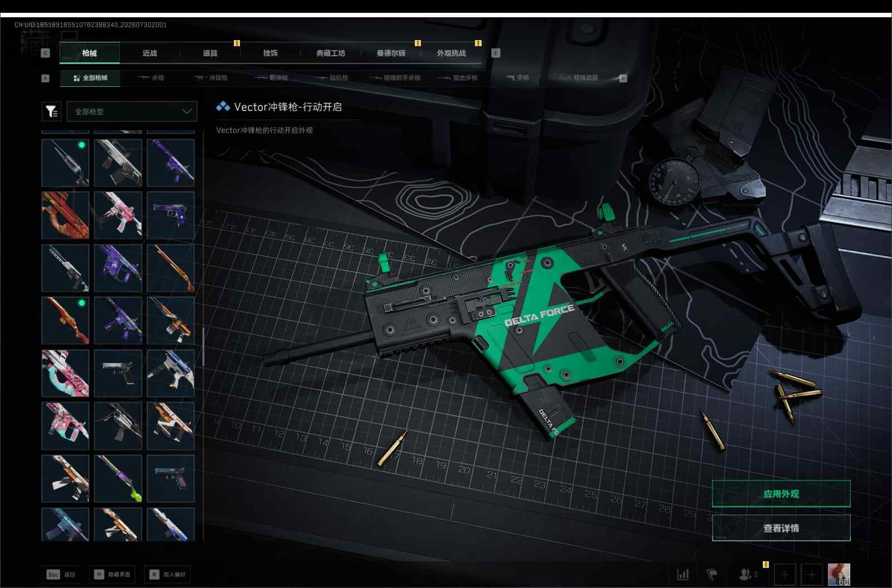
Task: Switch to the 道具 tab
Action: pyautogui.click(x=210, y=53)
